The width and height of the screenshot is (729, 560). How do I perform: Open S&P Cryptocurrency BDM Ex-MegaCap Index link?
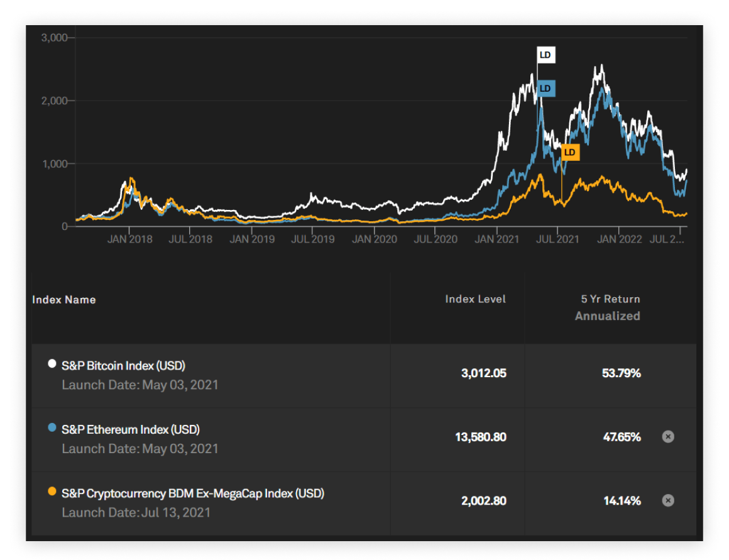point(192,494)
